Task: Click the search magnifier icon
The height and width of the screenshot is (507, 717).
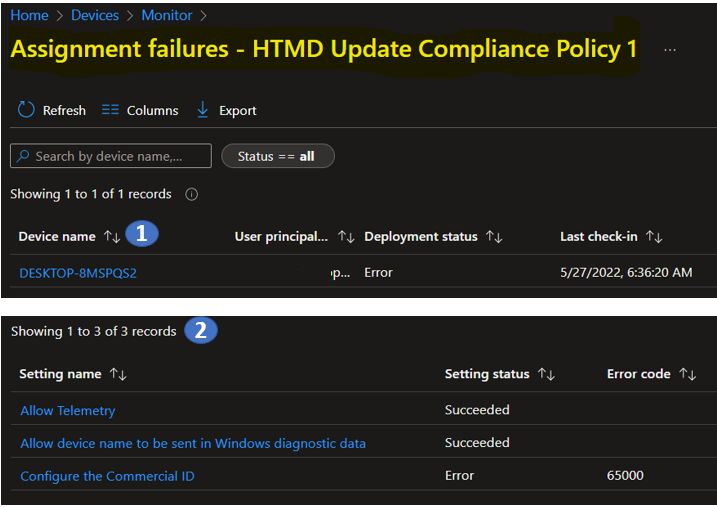Action: click(23, 156)
